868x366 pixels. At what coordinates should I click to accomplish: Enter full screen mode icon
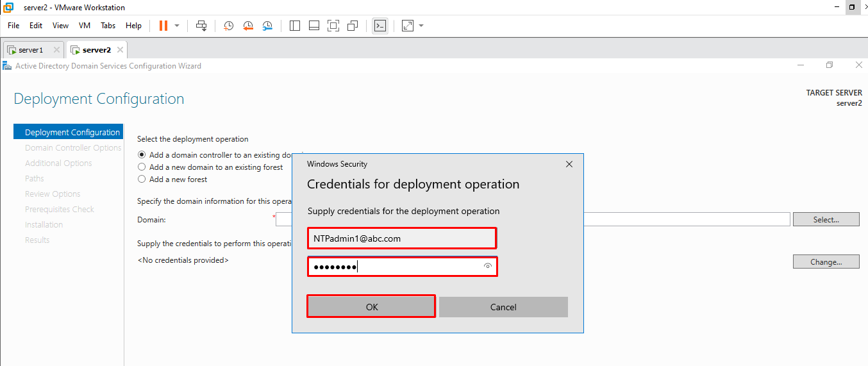(333, 26)
